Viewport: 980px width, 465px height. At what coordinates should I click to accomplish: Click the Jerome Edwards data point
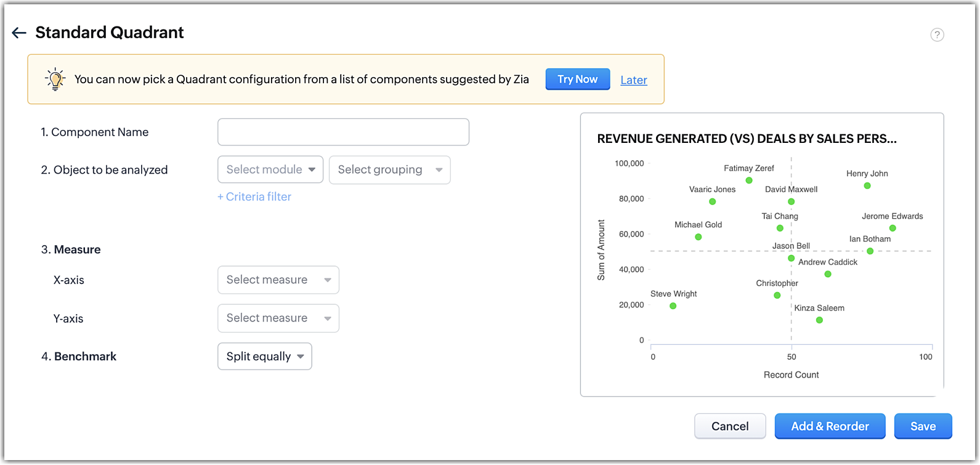893,228
